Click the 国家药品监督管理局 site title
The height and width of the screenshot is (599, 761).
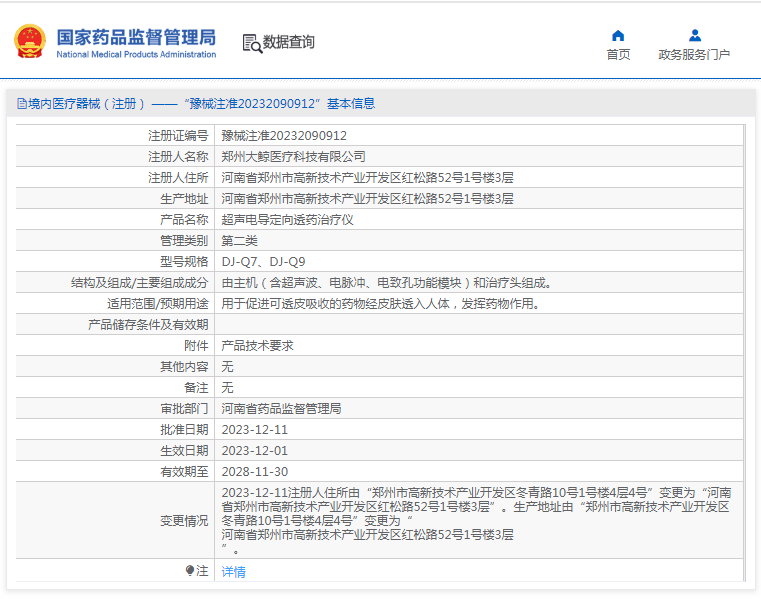click(x=135, y=37)
